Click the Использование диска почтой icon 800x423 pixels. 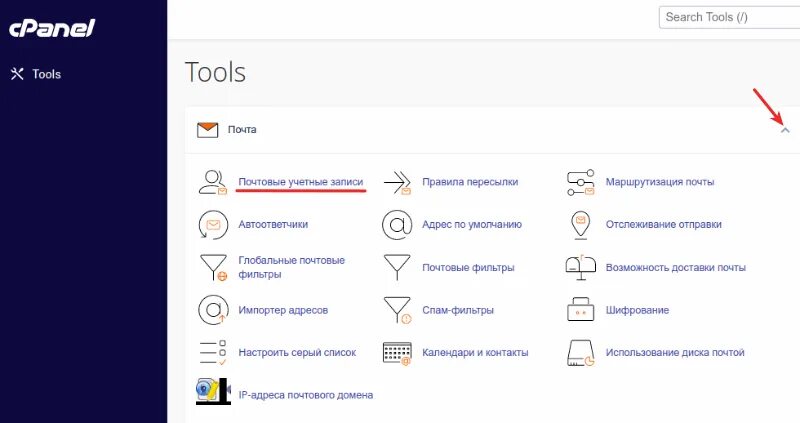[581, 353]
